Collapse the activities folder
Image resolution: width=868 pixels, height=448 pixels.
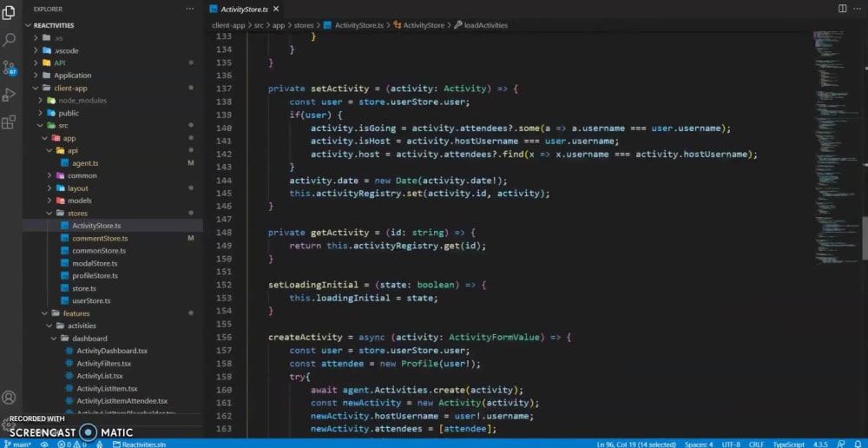coord(113,326)
